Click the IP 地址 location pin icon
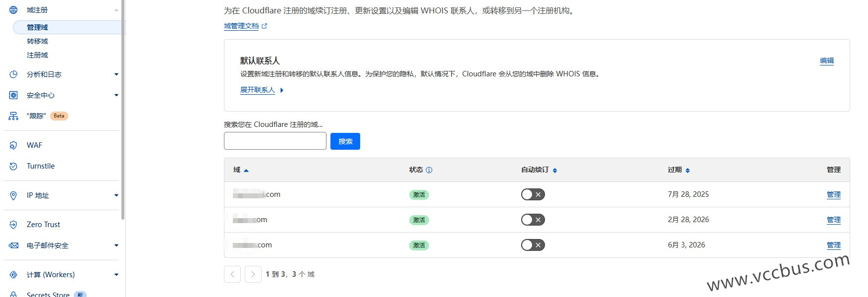Screen dimensions: 868x297 pyautogui.click(x=13, y=195)
